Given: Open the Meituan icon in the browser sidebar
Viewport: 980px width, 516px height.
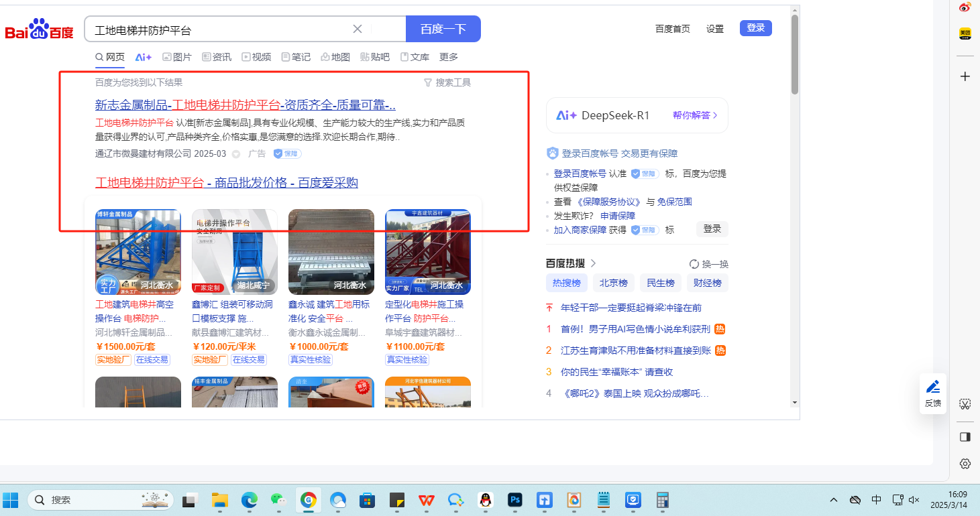Looking at the screenshot, I should (965, 34).
